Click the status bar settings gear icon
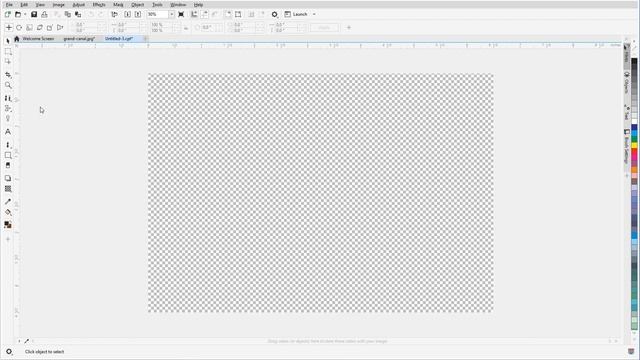This screenshot has height=360, width=640. pyautogui.click(x=9, y=351)
